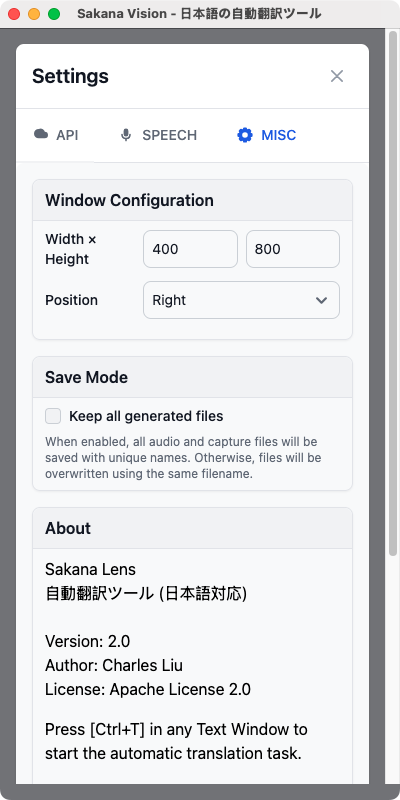Image resolution: width=400 pixels, height=800 pixels.
Task: Click the 'Window Configuration' heading
Action: pyautogui.click(x=130, y=201)
